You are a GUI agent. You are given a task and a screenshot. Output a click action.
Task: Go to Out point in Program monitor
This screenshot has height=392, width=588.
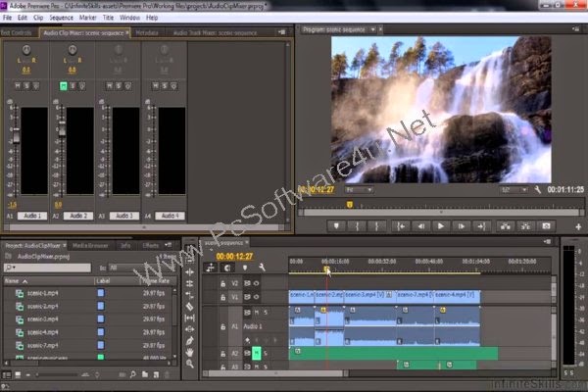(481, 226)
